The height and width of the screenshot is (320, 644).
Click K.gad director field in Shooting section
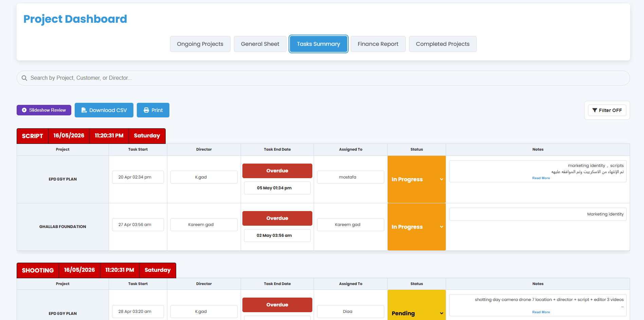pyautogui.click(x=204, y=312)
